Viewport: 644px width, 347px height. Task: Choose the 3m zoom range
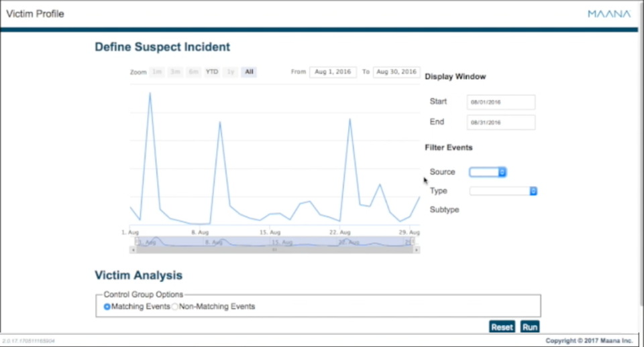[175, 72]
